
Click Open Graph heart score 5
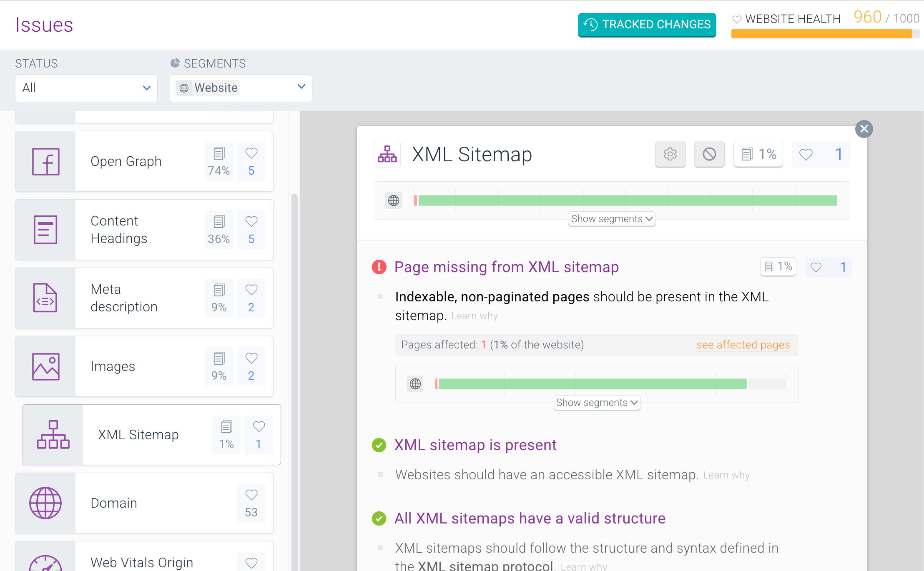251,162
